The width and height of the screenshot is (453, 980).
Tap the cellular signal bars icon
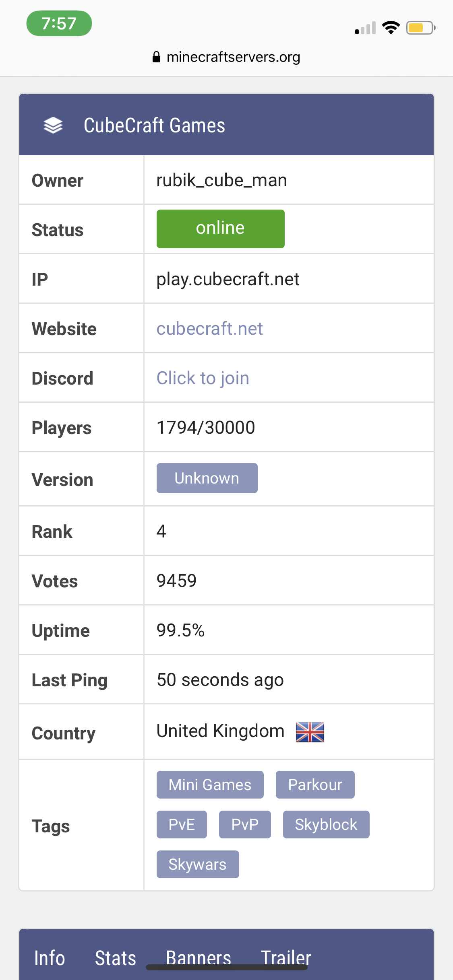point(366,28)
